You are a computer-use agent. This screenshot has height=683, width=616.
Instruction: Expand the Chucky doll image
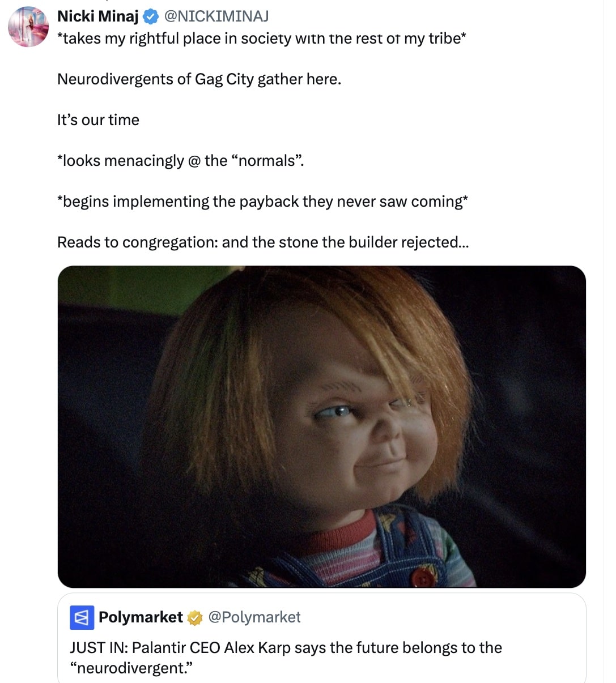(x=322, y=426)
